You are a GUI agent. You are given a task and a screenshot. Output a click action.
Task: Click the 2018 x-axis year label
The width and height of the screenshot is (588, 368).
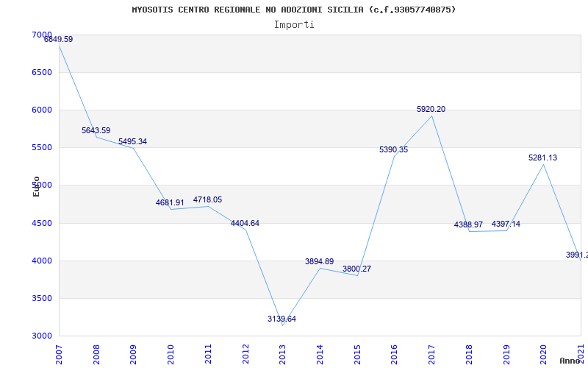(x=469, y=355)
